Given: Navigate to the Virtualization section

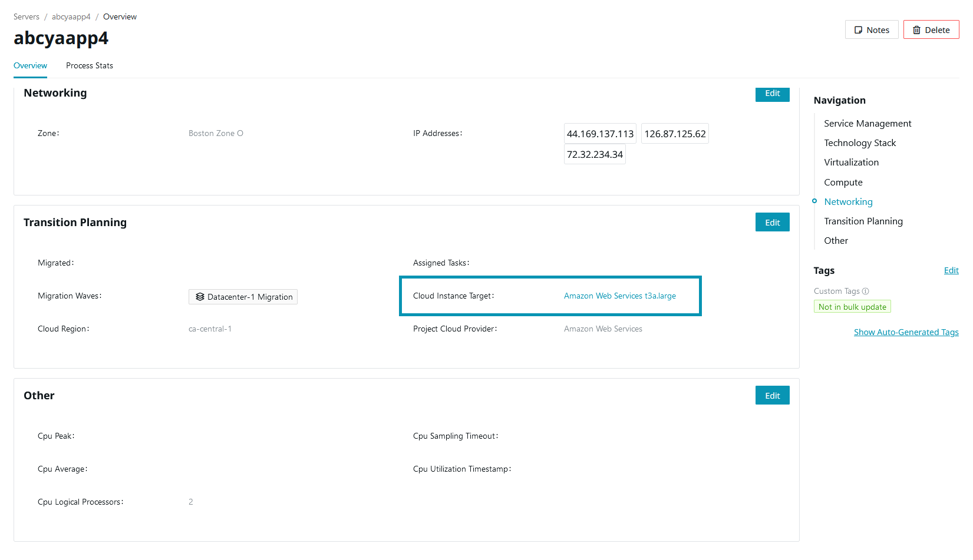Looking at the screenshot, I should (851, 162).
